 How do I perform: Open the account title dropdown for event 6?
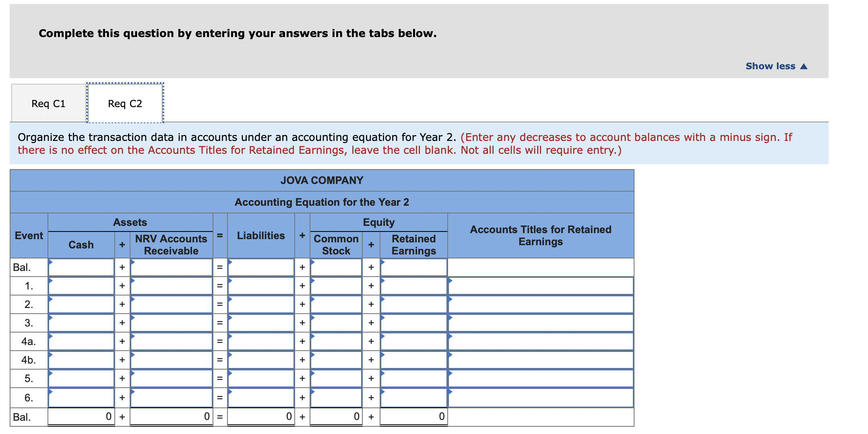point(541,398)
